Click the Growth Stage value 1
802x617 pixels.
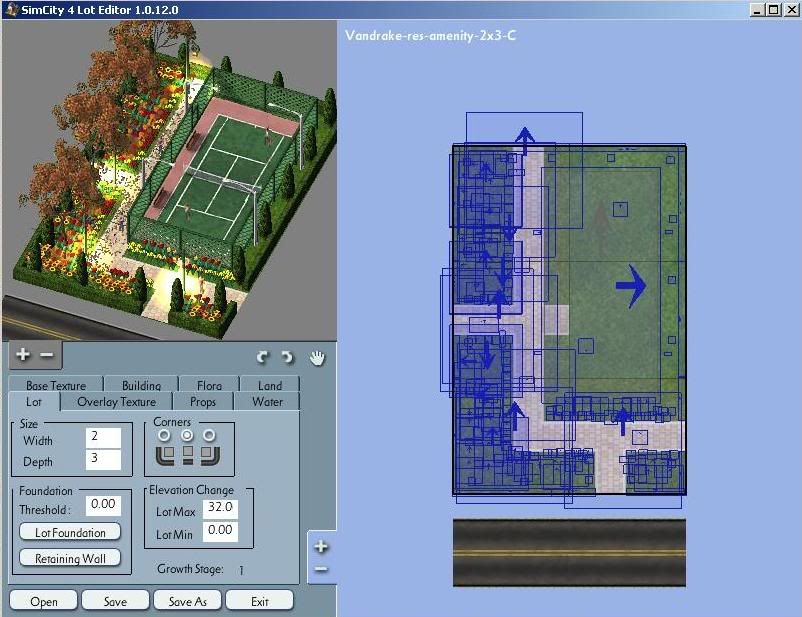click(x=241, y=570)
